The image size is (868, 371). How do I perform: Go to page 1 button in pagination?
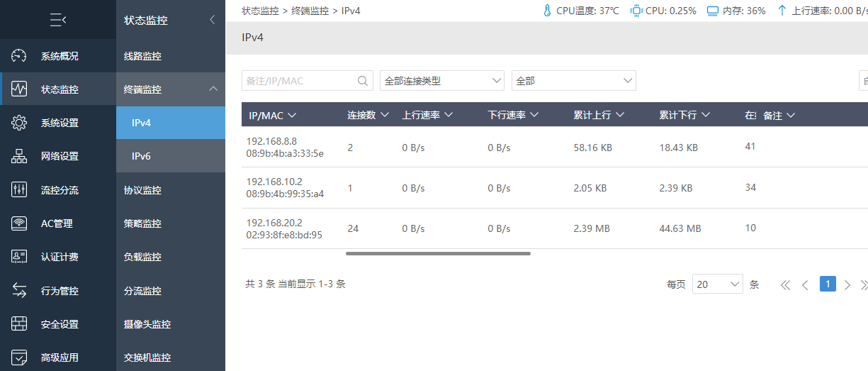point(828,284)
